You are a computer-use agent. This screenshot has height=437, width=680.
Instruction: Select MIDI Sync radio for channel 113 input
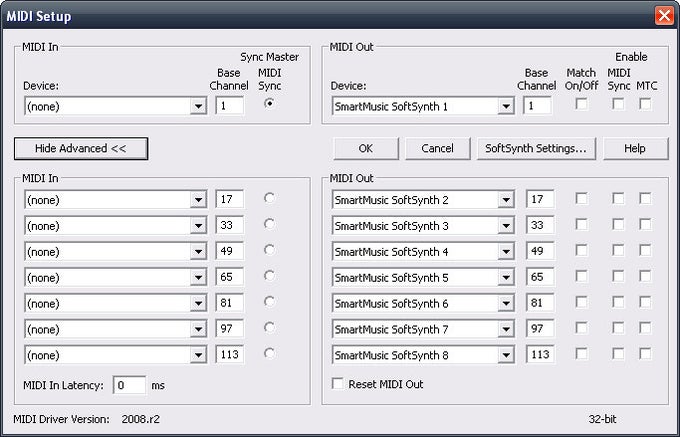coord(269,354)
